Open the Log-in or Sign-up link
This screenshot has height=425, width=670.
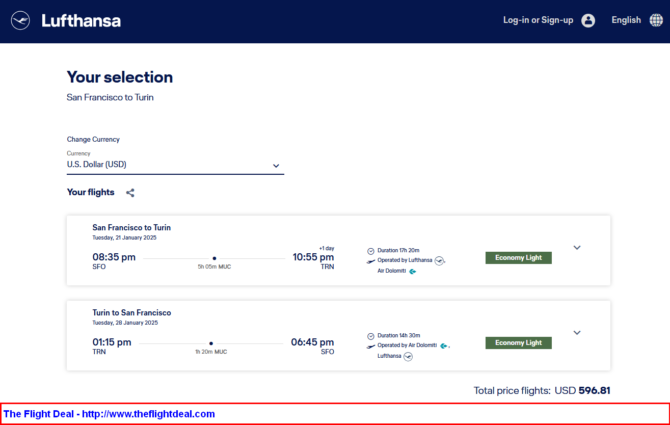538,20
